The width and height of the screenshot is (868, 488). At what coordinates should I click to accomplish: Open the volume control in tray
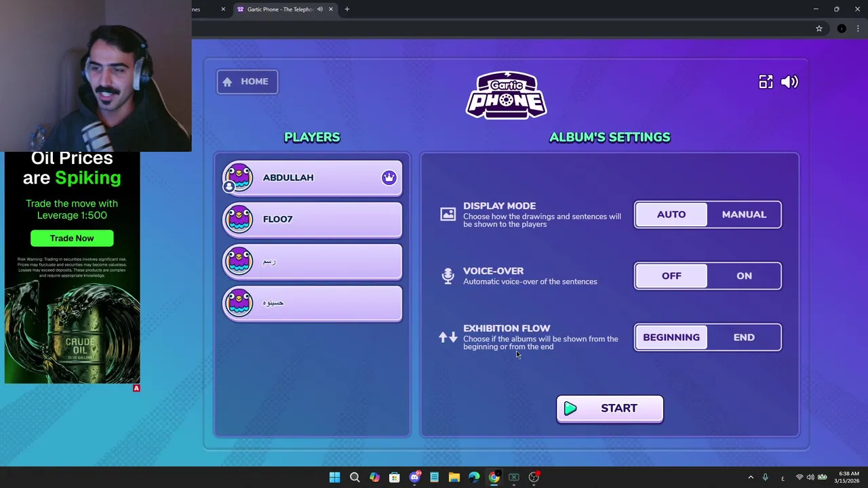(810, 478)
